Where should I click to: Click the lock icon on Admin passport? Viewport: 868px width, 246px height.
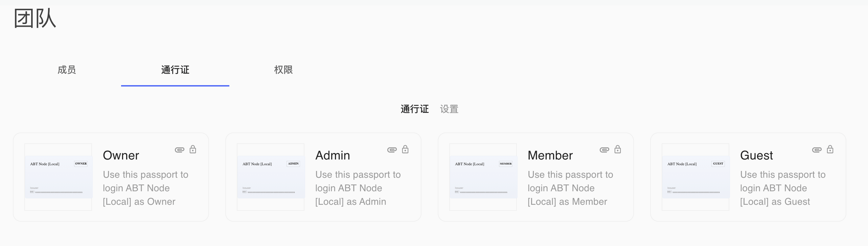click(x=405, y=149)
